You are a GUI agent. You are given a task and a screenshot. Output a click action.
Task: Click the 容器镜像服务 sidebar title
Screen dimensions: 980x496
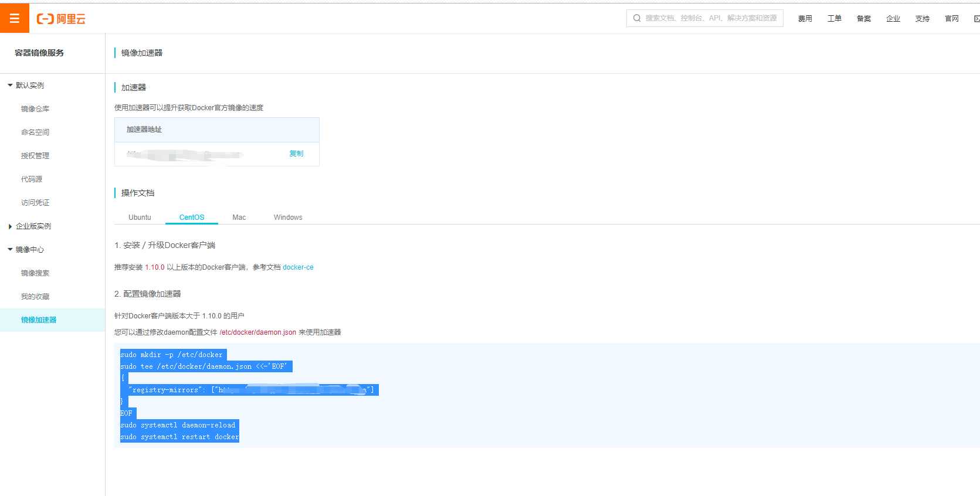click(x=39, y=53)
